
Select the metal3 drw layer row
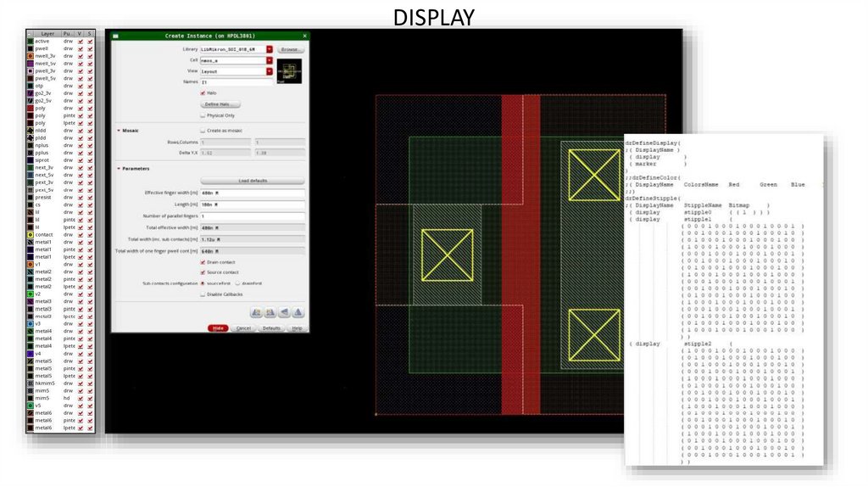61,301
